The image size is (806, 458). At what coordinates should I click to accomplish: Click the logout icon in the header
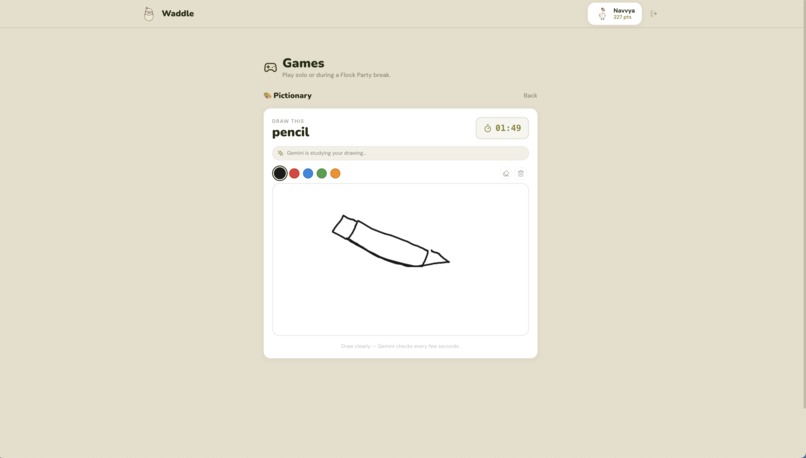(x=654, y=13)
